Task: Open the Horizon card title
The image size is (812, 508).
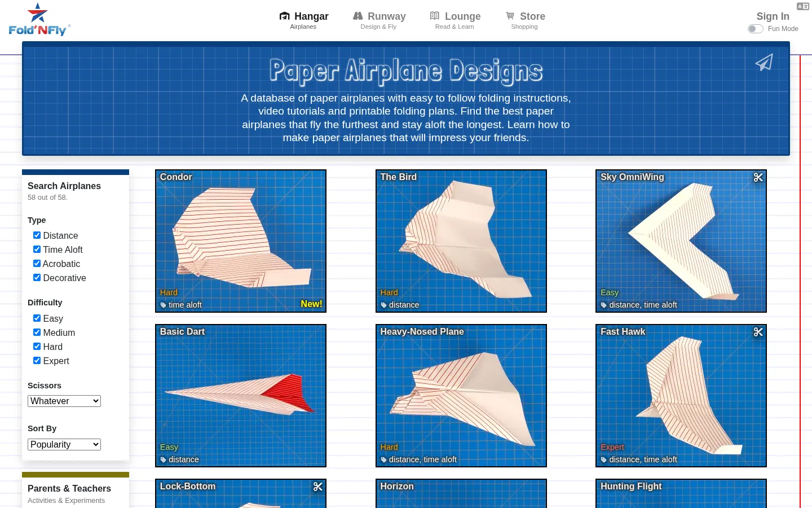Action: (397, 487)
